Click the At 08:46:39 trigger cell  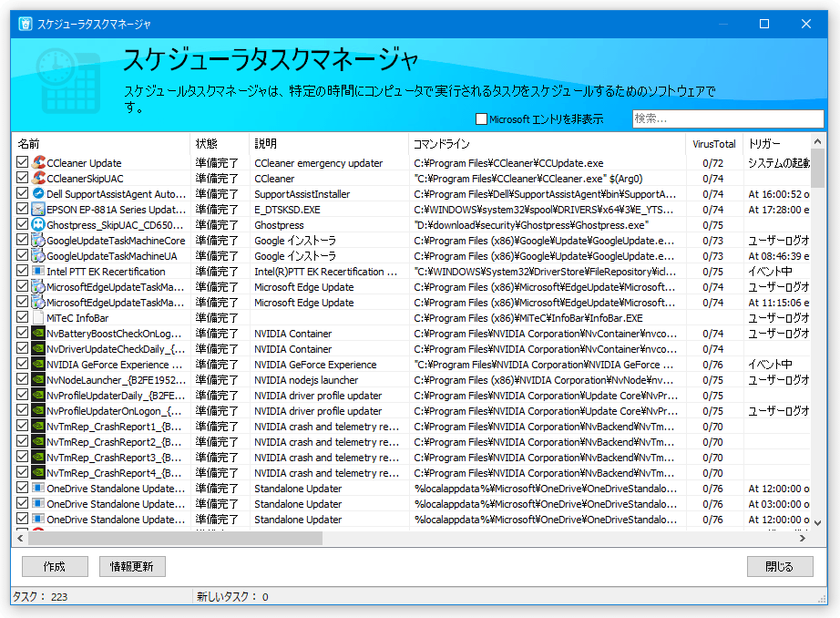coord(779,256)
